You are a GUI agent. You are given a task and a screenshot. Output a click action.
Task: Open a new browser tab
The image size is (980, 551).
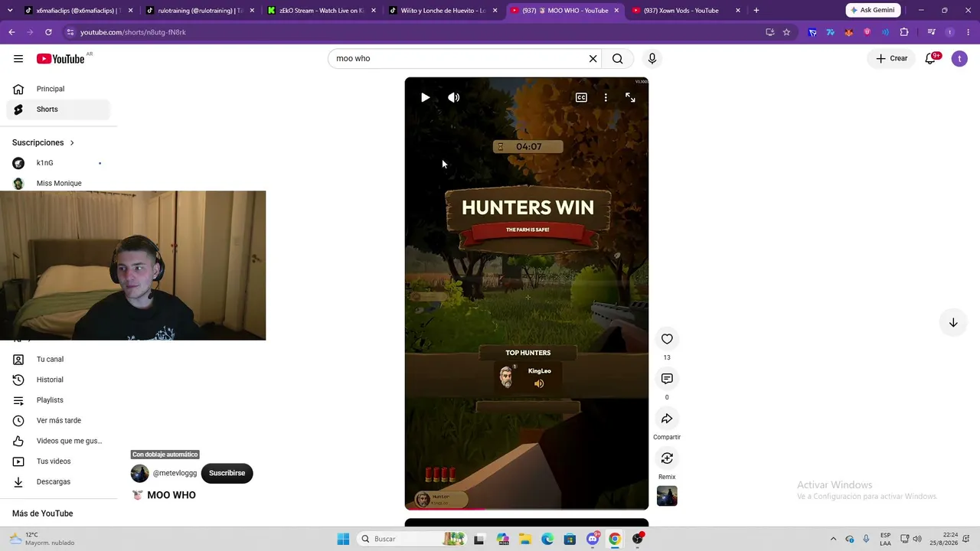pos(756,11)
